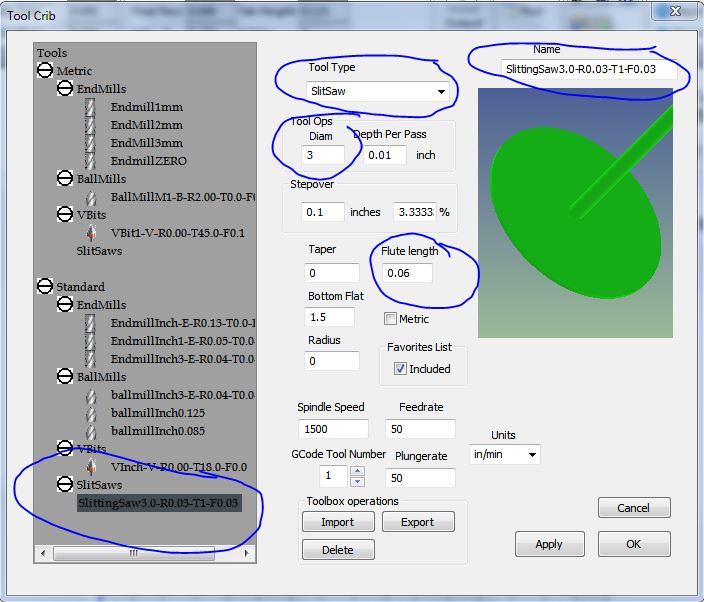Click the Endmill1mm tool icon
The image size is (704, 602).
pos(91,108)
